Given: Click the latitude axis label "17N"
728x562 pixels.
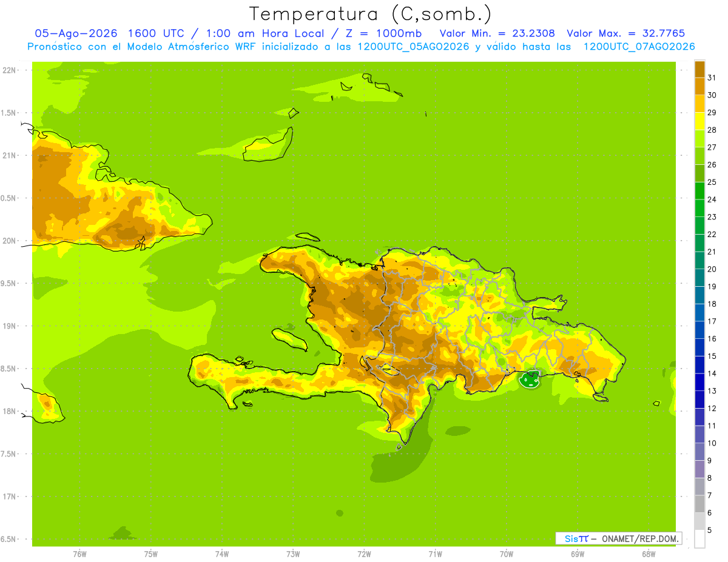Looking at the screenshot, I should pyautogui.click(x=8, y=497).
